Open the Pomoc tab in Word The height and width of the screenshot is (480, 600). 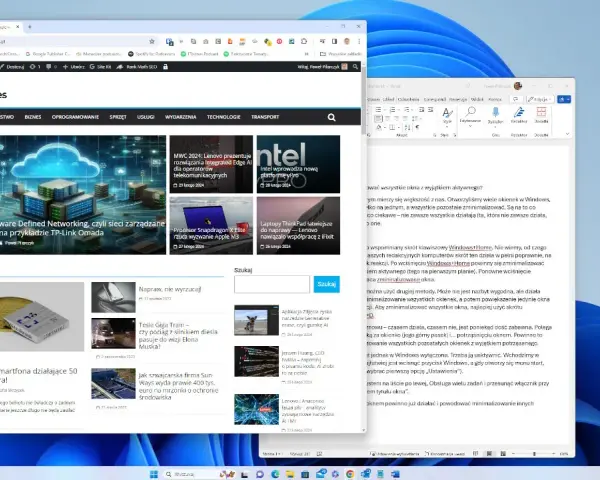[x=495, y=99]
